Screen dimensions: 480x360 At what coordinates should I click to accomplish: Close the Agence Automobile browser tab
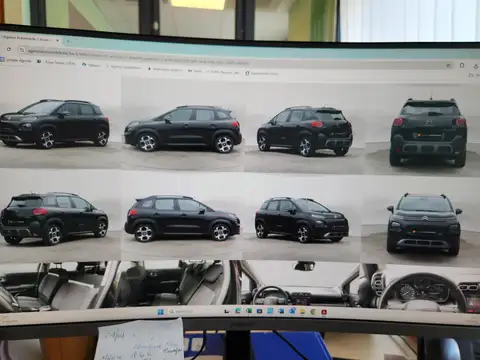pos(57,40)
